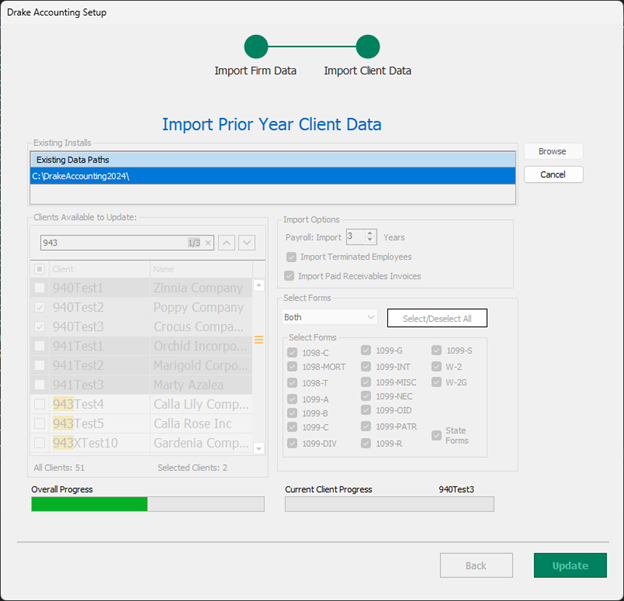
Task: Toggle the 1099-MISC form checkbox
Action: point(366,382)
